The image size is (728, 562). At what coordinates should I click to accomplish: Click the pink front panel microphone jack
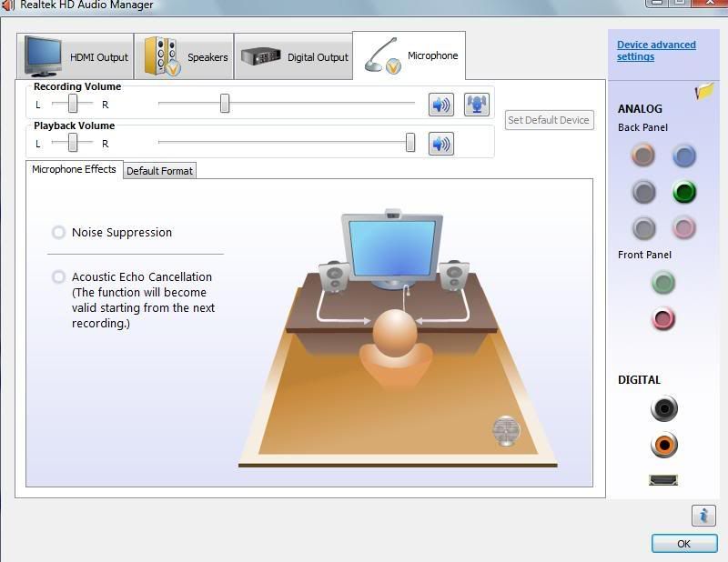tap(663, 318)
